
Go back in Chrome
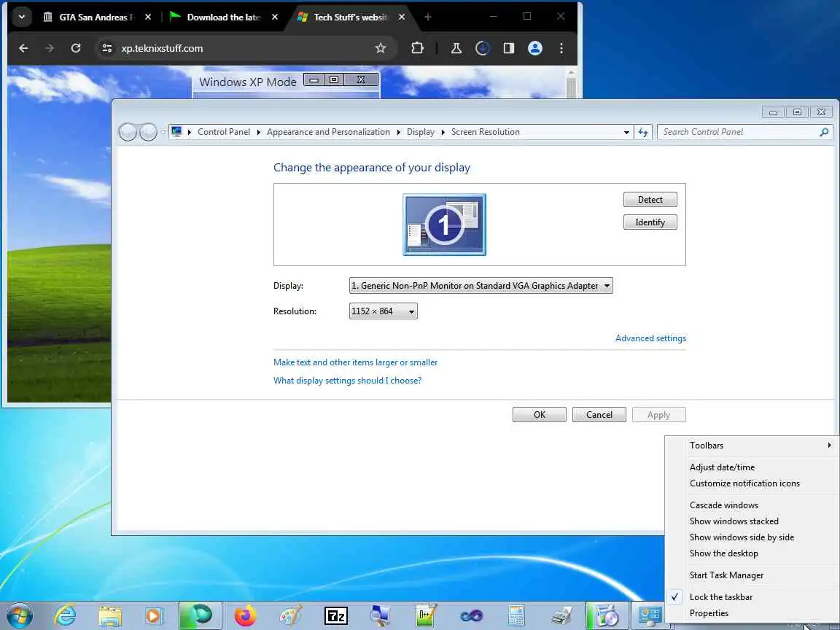tap(23, 48)
